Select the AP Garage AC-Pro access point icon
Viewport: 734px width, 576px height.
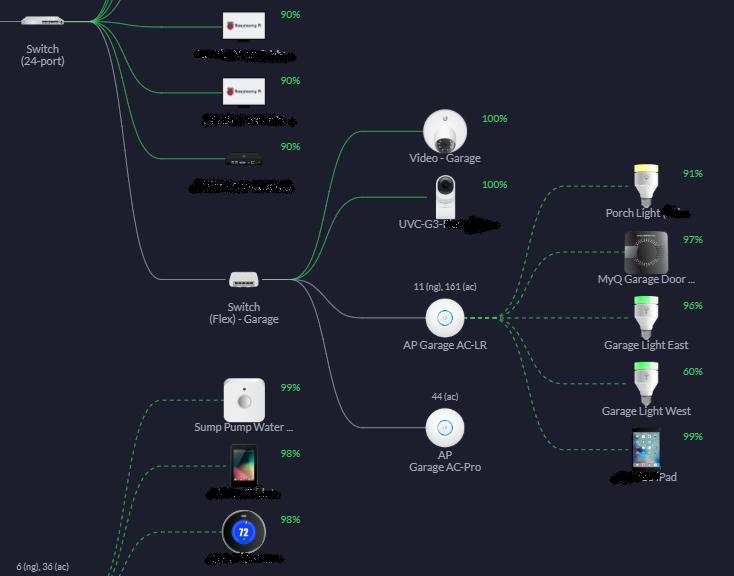[445, 428]
